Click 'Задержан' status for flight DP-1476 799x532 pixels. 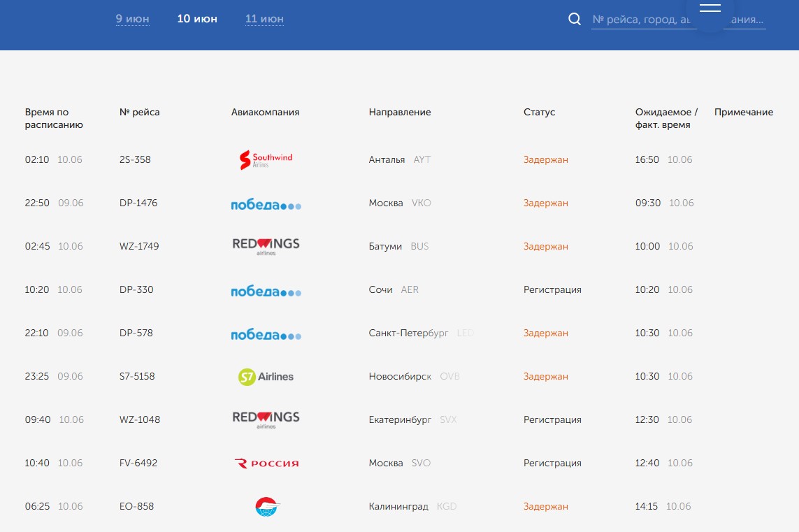[546, 203]
